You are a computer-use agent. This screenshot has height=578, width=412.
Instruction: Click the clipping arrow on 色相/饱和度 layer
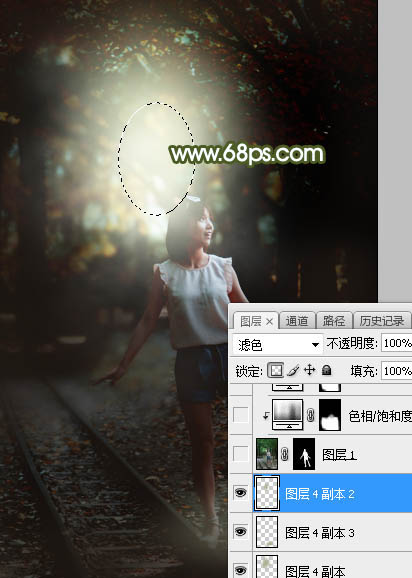click(265, 416)
